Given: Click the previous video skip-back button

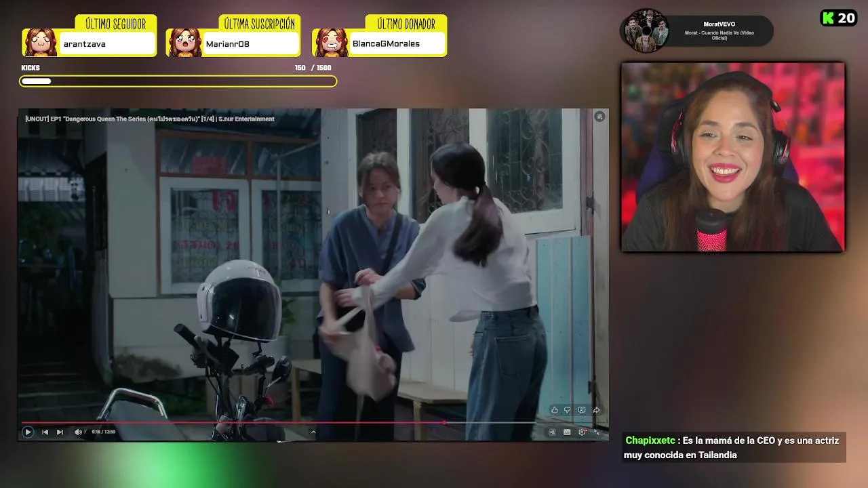Looking at the screenshot, I should (x=45, y=432).
